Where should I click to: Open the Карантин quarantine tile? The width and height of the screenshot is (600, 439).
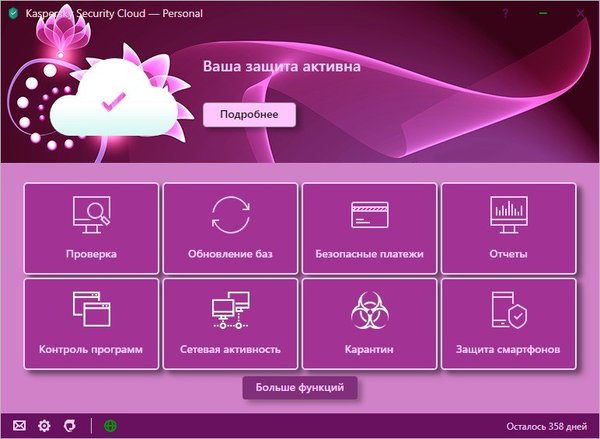(x=369, y=324)
